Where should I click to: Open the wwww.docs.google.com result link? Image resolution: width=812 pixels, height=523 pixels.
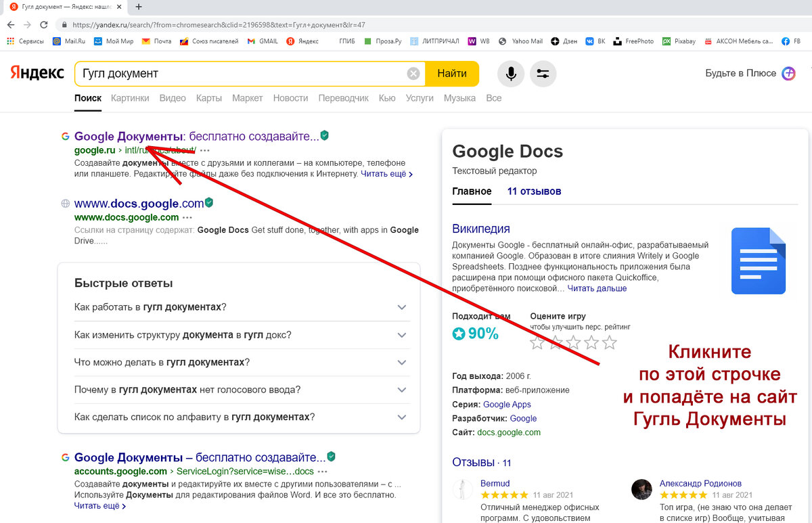139,203
